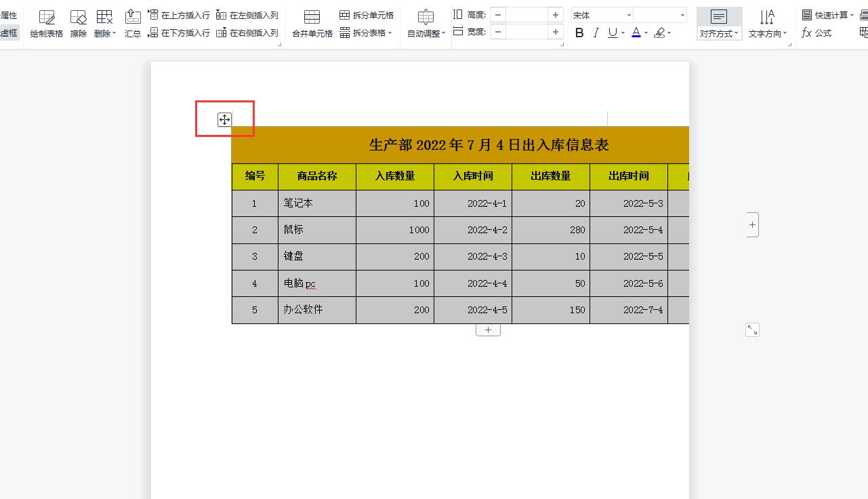Open the font color swatch dropdown
This screenshot has height=499, width=868.
click(645, 32)
